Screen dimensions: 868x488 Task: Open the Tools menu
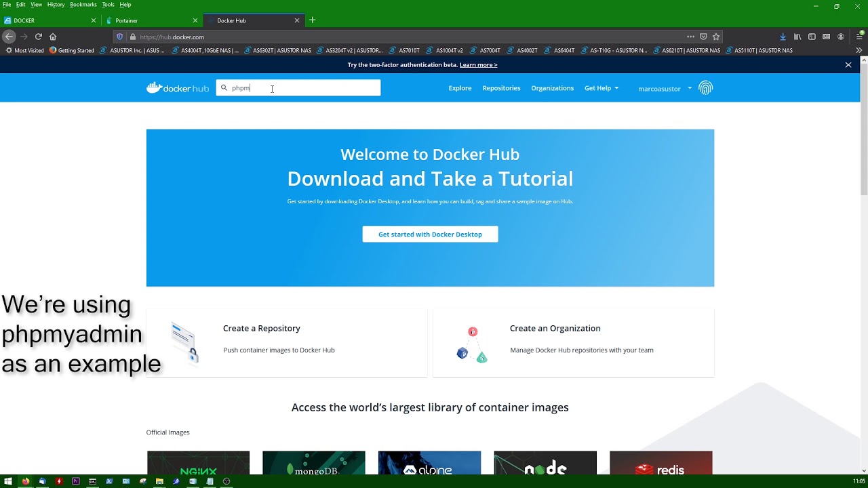click(x=108, y=5)
